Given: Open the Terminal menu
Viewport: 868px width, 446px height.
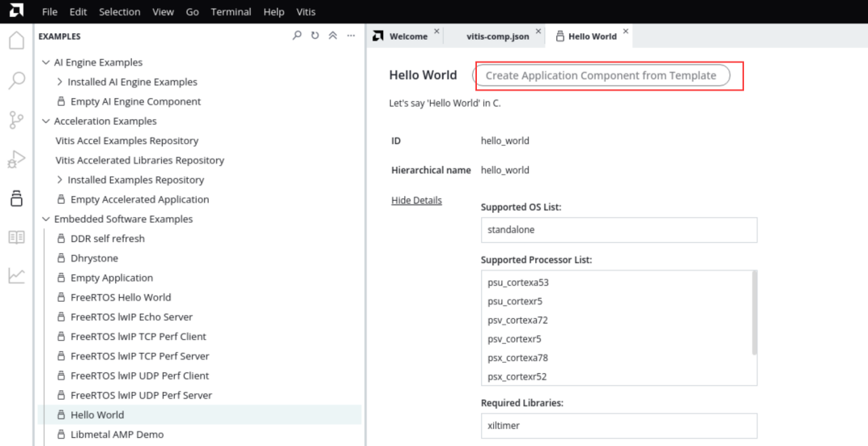Looking at the screenshot, I should [x=231, y=11].
